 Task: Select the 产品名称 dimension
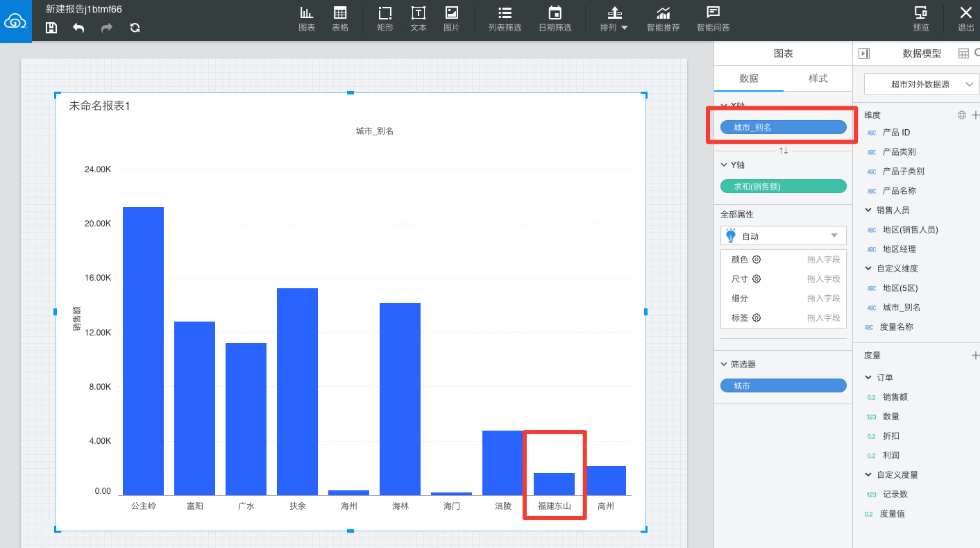coord(899,190)
